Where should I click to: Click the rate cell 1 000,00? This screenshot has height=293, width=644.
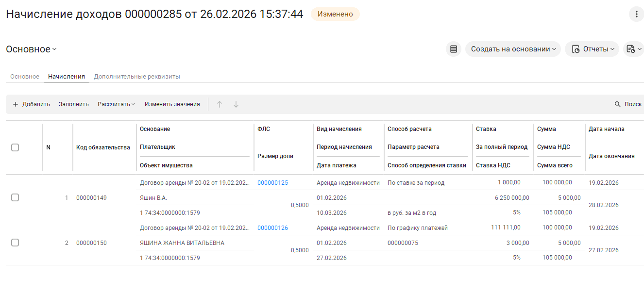pyautogui.click(x=509, y=183)
